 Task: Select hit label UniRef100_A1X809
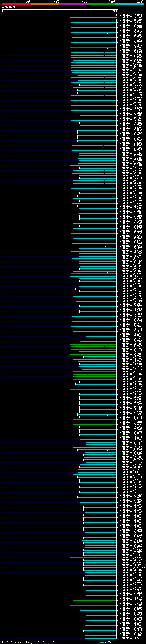(x=131, y=203)
